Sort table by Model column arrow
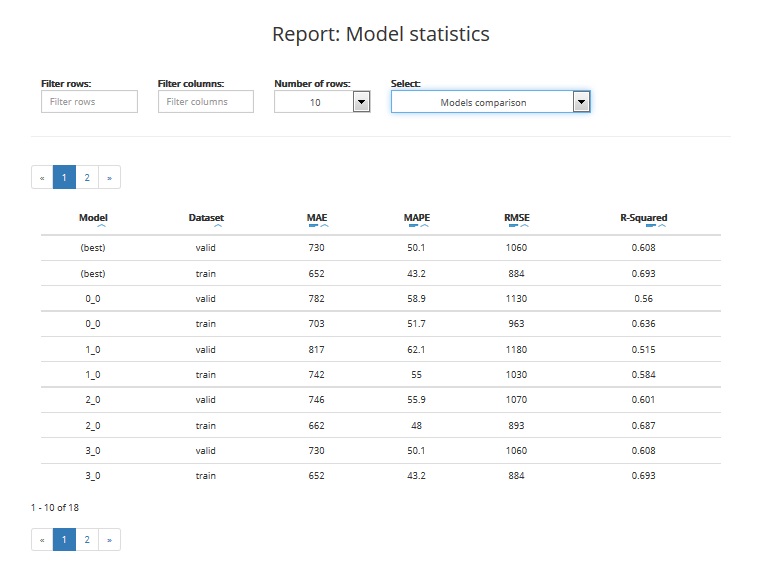The width and height of the screenshot is (761, 569). [x=93, y=228]
